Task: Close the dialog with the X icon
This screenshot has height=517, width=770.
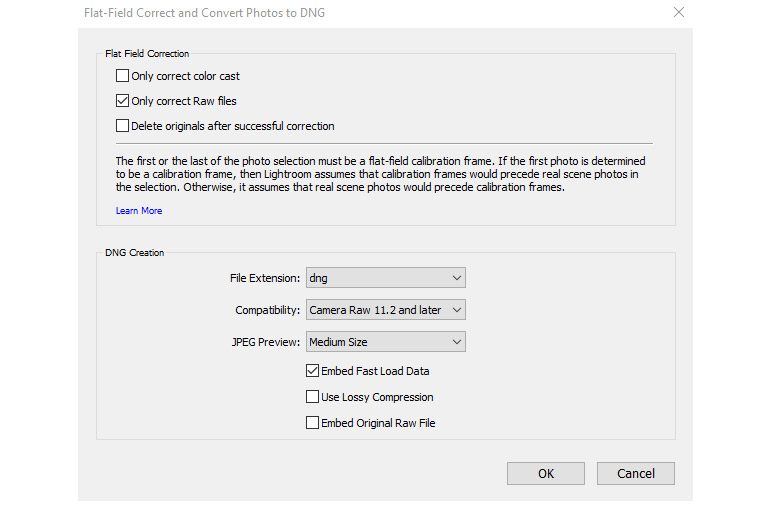Action: coord(679,13)
